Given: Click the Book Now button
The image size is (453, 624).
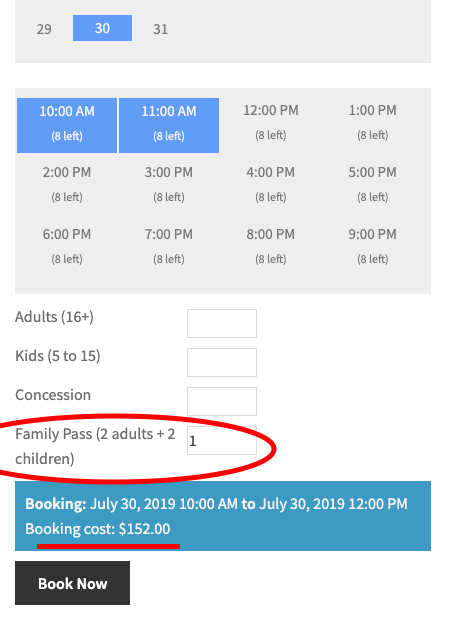Looking at the screenshot, I should pyautogui.click(x=72, y=583).
